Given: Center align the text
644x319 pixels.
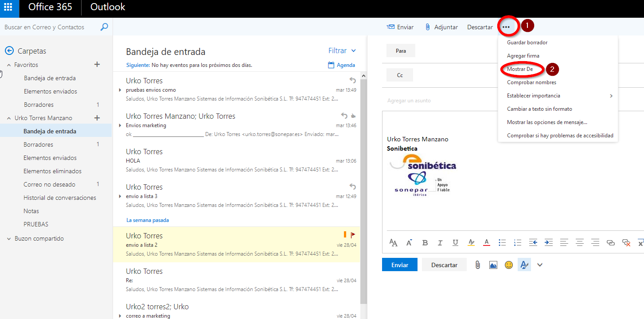Looking at the screenshot, I should coord(579,242).
